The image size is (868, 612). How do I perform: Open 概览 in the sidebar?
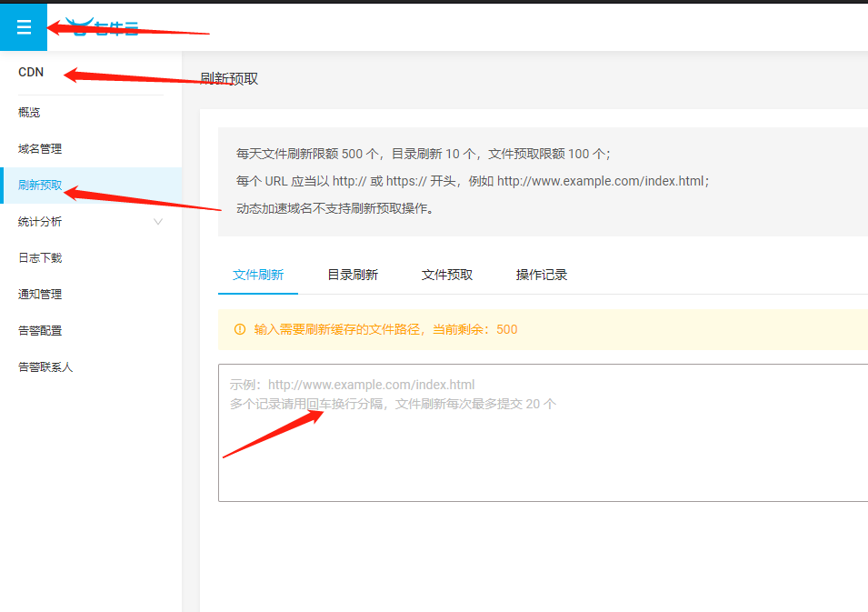pos(29,113)
